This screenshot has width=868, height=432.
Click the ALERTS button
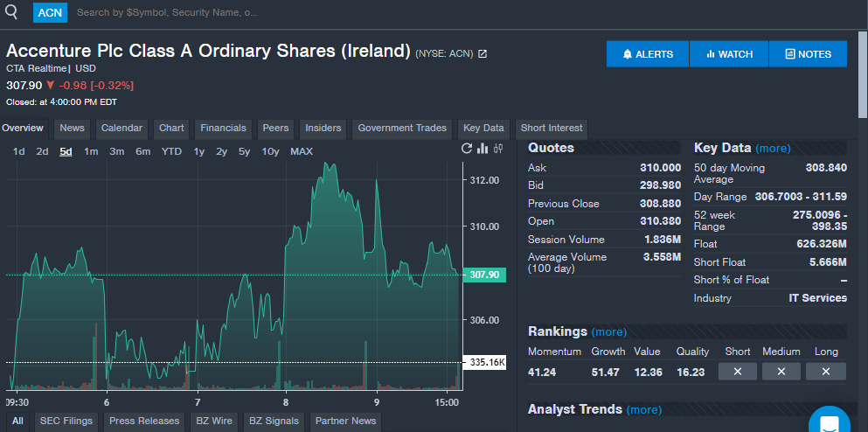point(648,54)
